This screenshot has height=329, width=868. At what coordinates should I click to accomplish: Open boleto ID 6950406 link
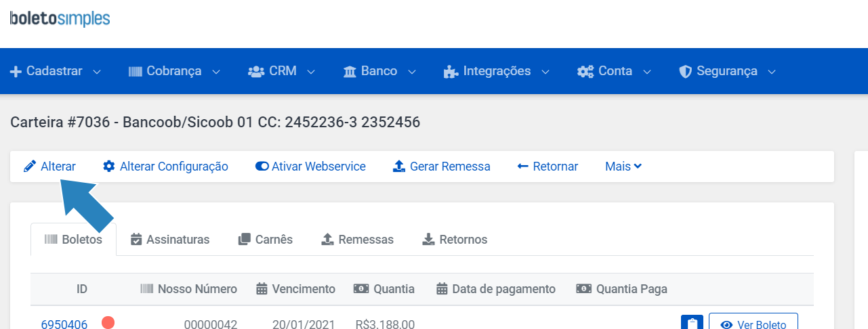pos(64,324)
